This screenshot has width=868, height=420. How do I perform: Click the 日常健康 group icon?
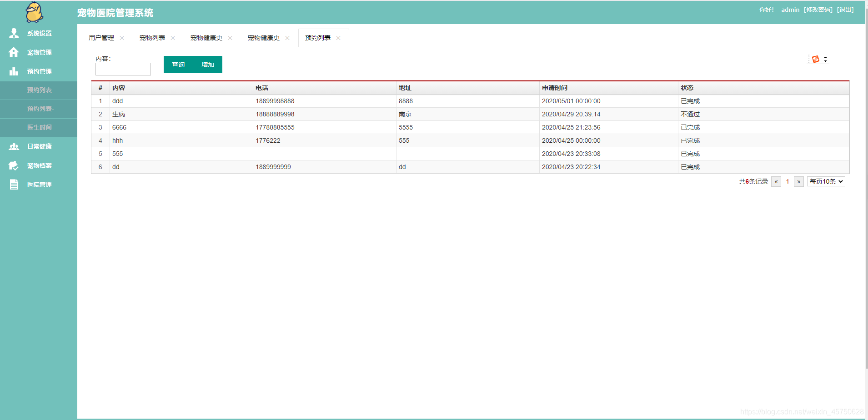point(14,146)
